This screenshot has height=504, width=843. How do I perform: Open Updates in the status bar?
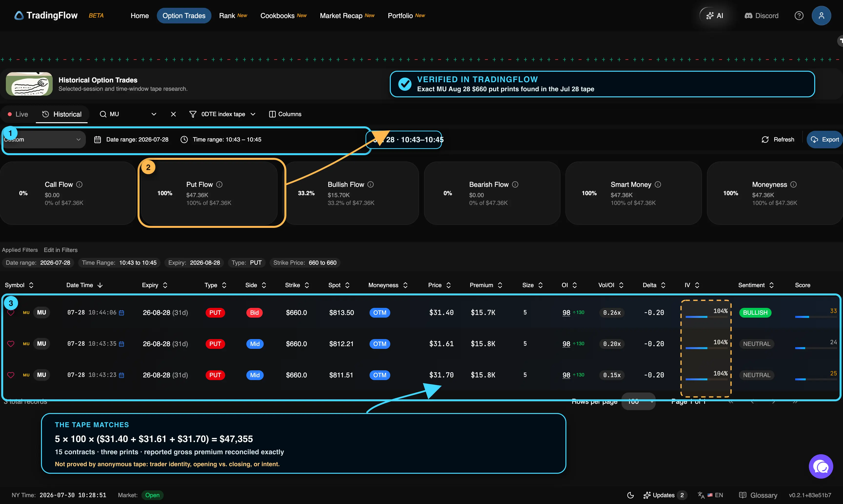click(665, 495)
